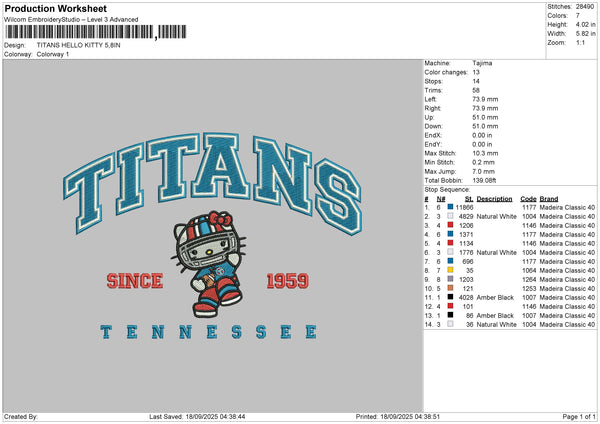
Task: Click the TENNESSEE lettering in the design
Action: (209, 332)
